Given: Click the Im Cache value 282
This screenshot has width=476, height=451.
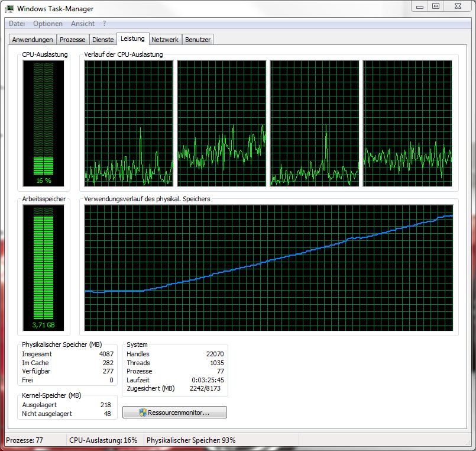Looking at the screenshot, I should pyautogui.click(x=108, y=363).
